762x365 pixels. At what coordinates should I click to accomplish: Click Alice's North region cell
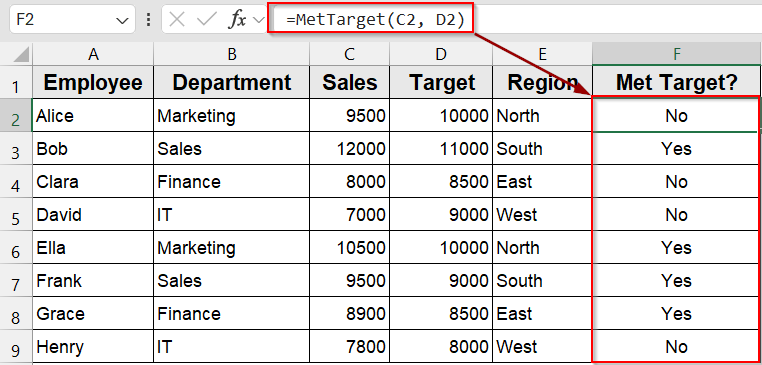pyautogui.click(x=542, y=116)
